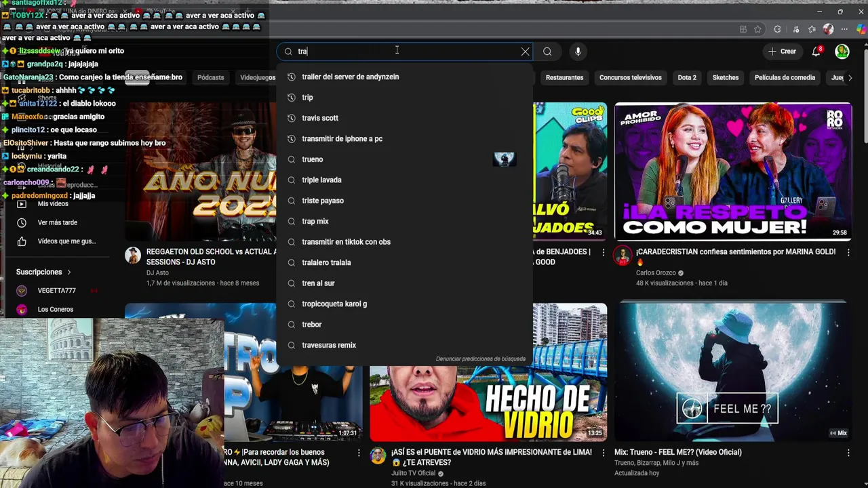Click the Carlos Orozco channel avatar
The width and height of the screenshot is (868, 488).
point(622,256)
